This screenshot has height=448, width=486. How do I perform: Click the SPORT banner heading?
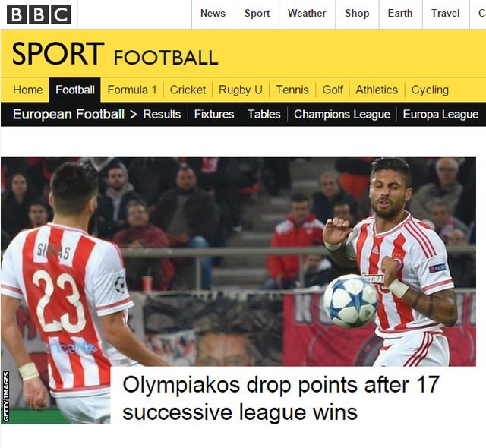58,53
